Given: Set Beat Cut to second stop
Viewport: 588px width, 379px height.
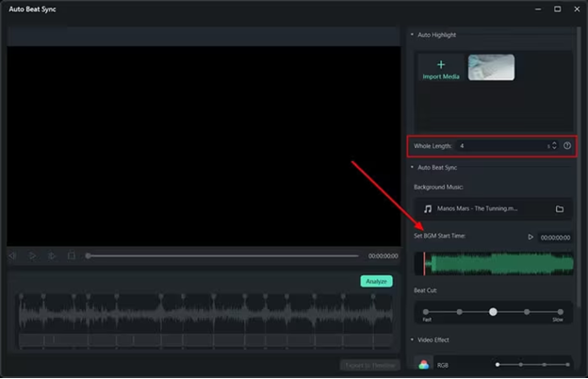Looking at the screenshot, I should (x=460, y=312).
